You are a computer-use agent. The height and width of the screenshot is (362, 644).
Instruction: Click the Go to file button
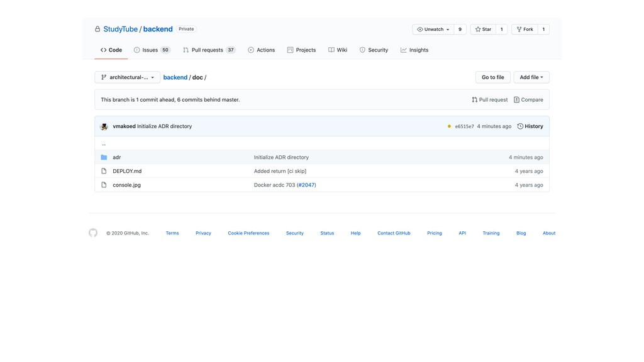493,77
